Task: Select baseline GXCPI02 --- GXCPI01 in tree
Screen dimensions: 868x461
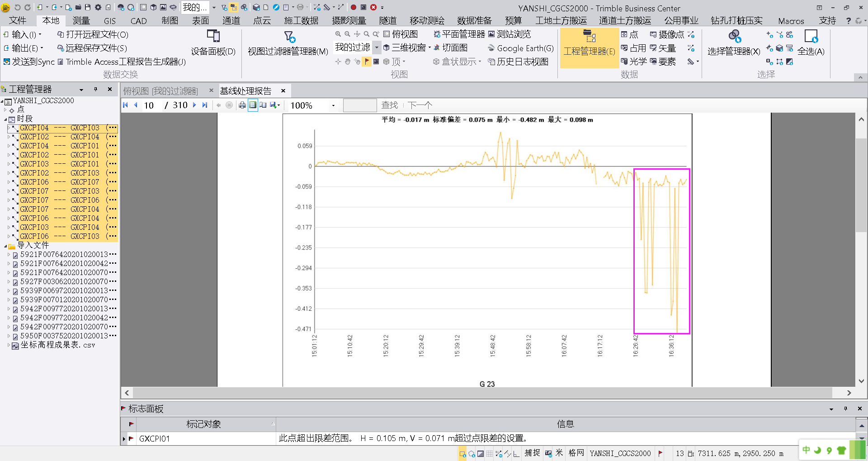Action: click(x=59, y=155)
